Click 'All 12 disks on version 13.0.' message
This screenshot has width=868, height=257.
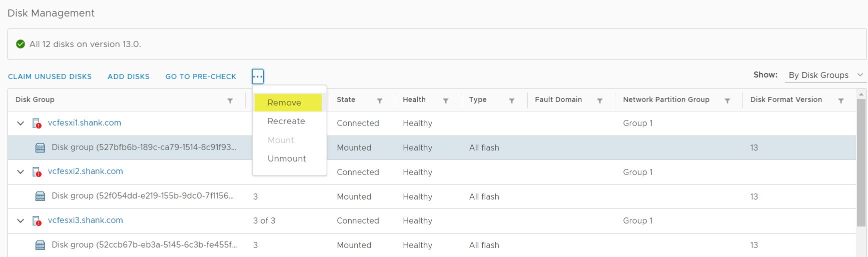(85, 44)
